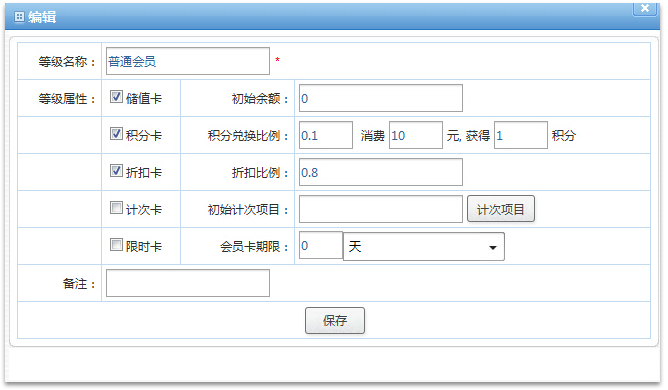The image size is (668, 390).
Task: Toggle the 折扣卡 checkbox off
Action: [x=116, y=171]
